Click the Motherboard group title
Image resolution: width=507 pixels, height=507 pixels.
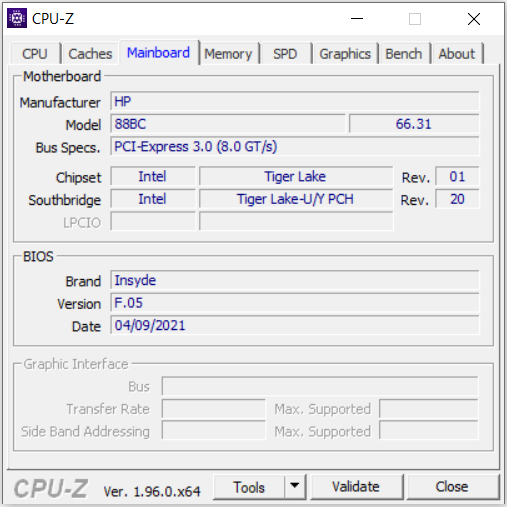pos(62,76)
